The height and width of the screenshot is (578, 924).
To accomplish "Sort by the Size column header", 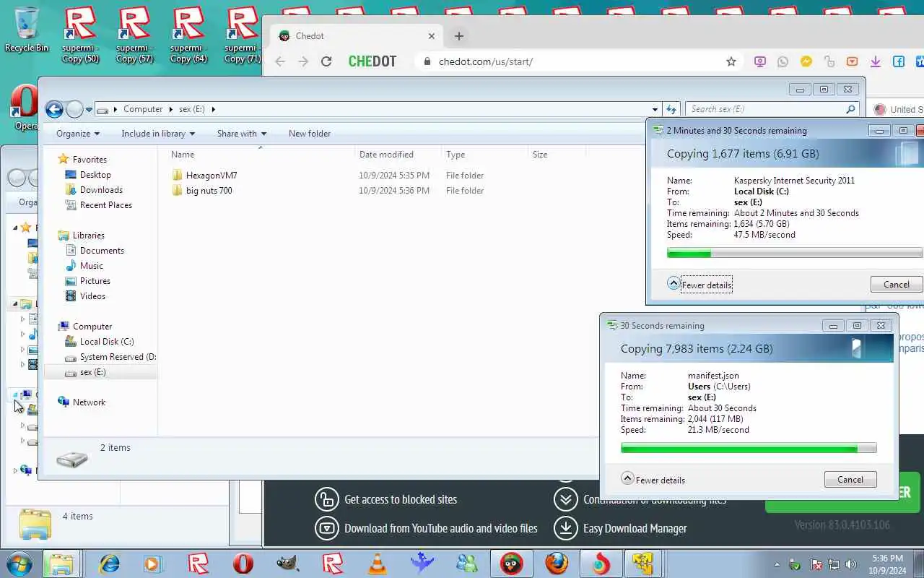I will (x=557, y=154).
